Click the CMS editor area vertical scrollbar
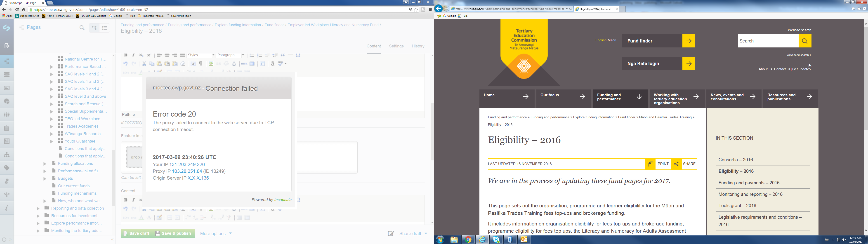 point(432,131)
